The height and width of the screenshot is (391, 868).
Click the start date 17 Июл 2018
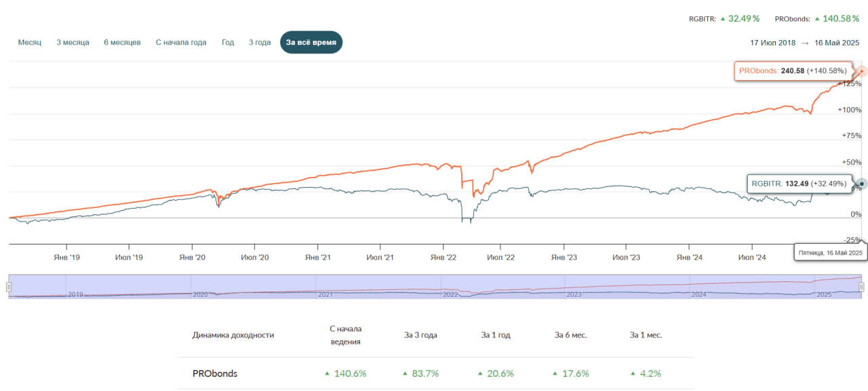(773, 42)
